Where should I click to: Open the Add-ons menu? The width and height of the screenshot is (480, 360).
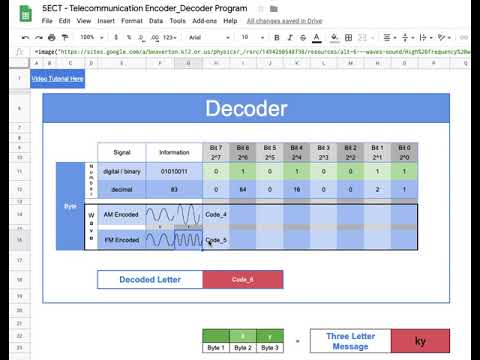point(205,21)
